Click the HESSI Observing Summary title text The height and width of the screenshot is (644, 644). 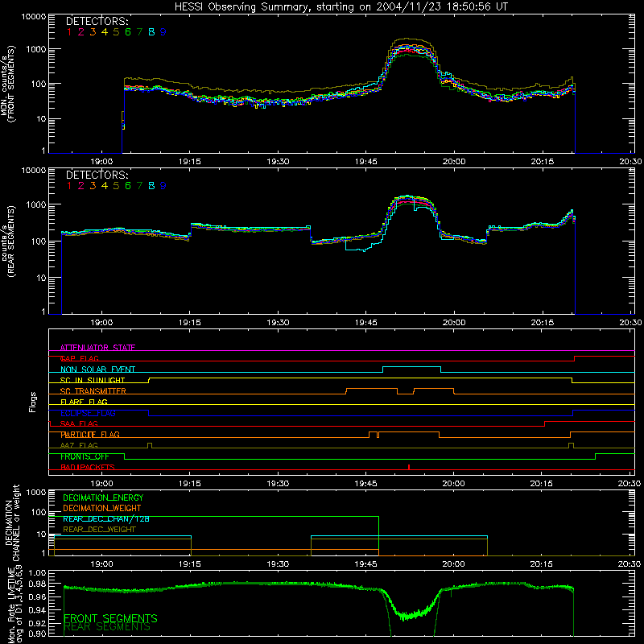click(341, 7)
